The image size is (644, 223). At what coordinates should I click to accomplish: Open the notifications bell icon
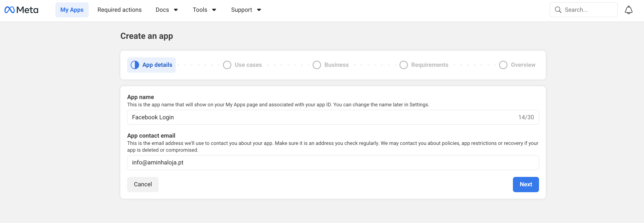tap(629, 9)
